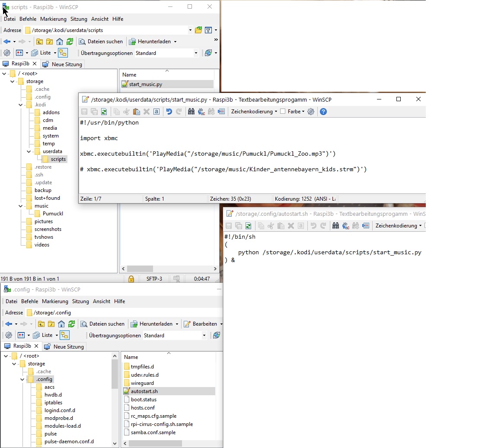
Task: Select the autostart.sh file in the list
Action: point(144,391)
